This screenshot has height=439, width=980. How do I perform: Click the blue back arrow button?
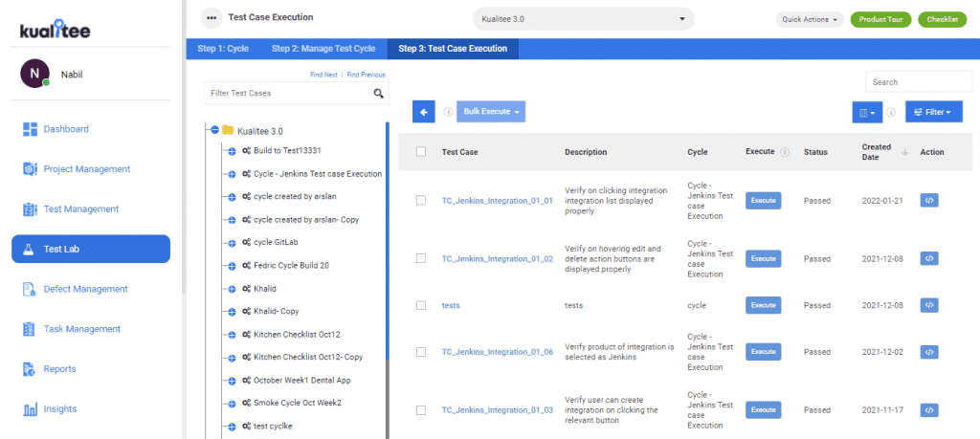pos(424,112)
